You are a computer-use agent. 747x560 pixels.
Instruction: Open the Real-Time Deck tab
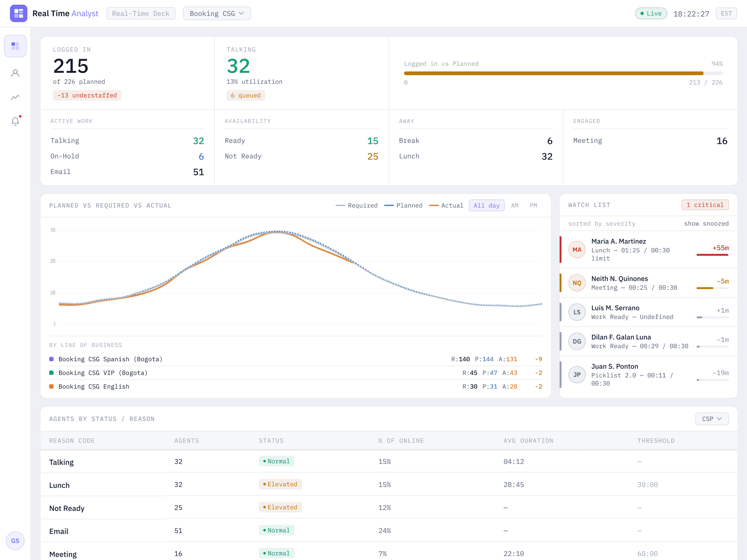tap(141, 13)
